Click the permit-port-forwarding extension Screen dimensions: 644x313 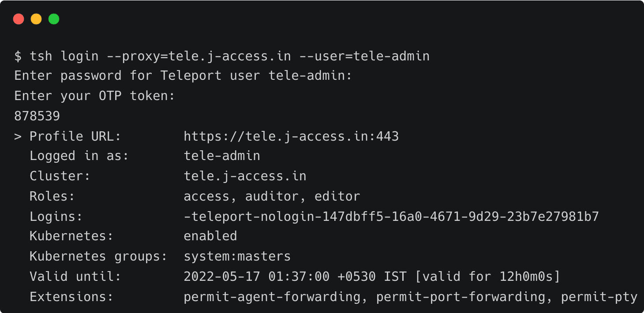pos(461,297)
